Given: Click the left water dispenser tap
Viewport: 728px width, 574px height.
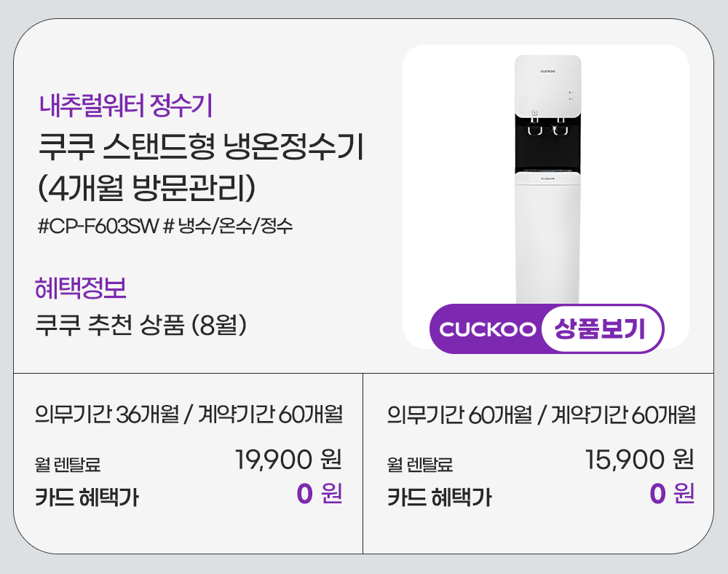Looking at the screenshot, I should click(535, 124).
